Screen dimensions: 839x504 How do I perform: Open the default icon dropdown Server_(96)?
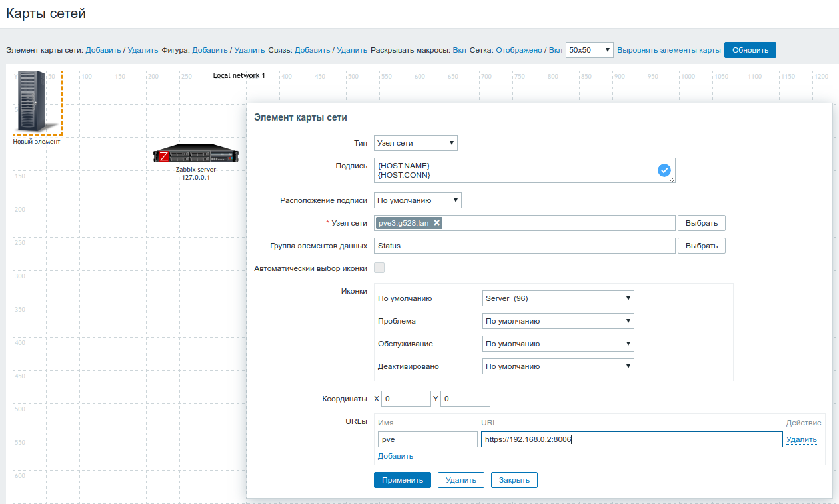tap(558, 298)
